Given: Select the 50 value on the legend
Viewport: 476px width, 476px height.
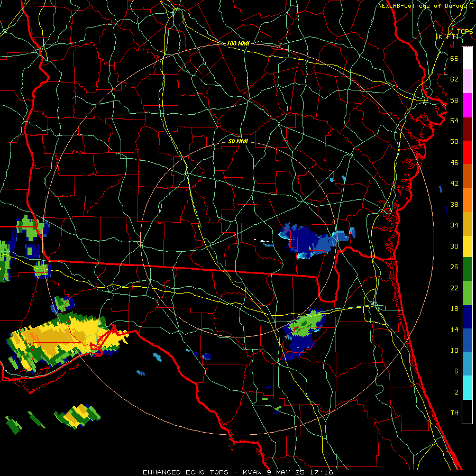Looking at the screenshot, I should (454, 141).
